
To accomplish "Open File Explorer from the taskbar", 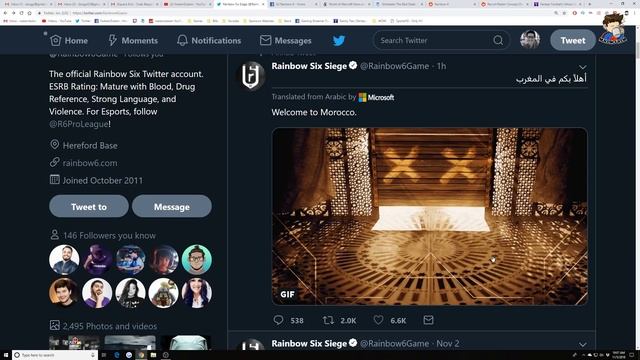I will [x=153, y=355].
